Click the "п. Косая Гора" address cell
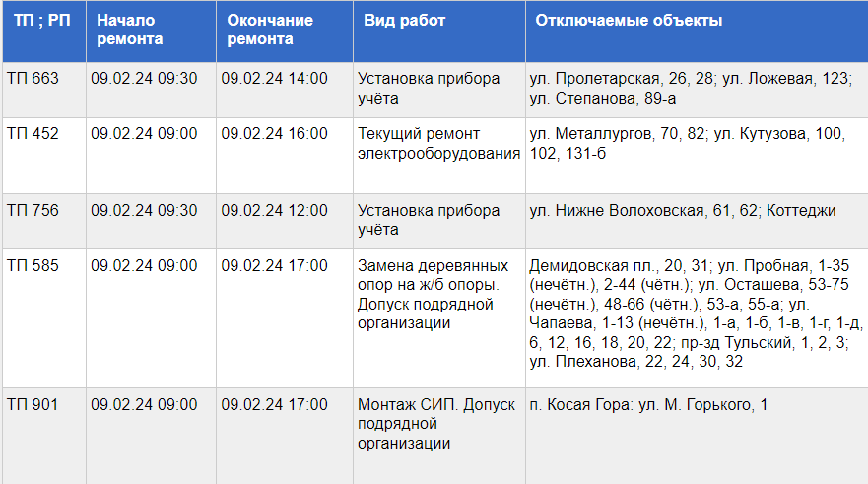Screen dimensions: 868x484 [697, 437]
